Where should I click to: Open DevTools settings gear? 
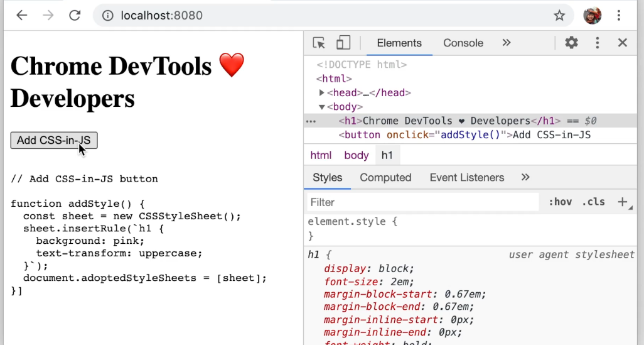tap(571, 43)
